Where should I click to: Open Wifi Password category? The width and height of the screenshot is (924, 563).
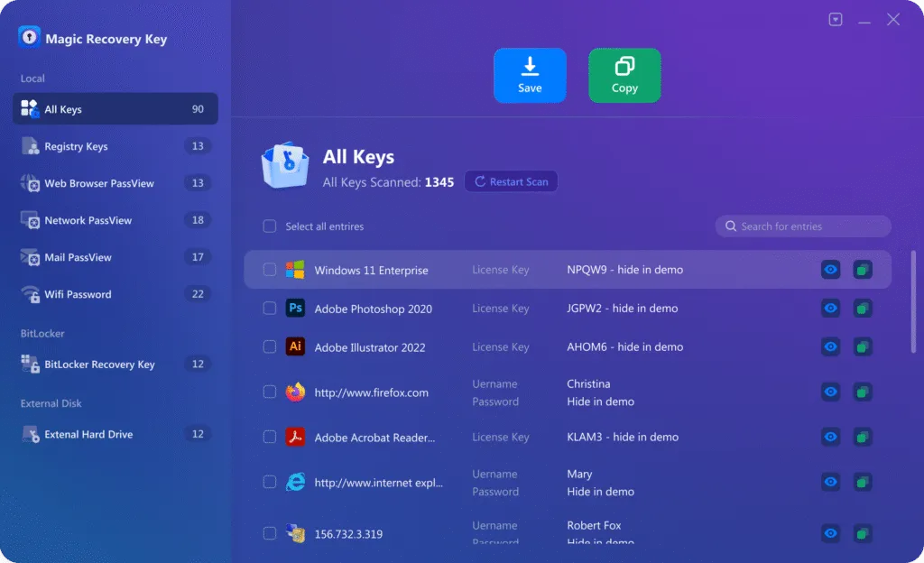(115, 294)
